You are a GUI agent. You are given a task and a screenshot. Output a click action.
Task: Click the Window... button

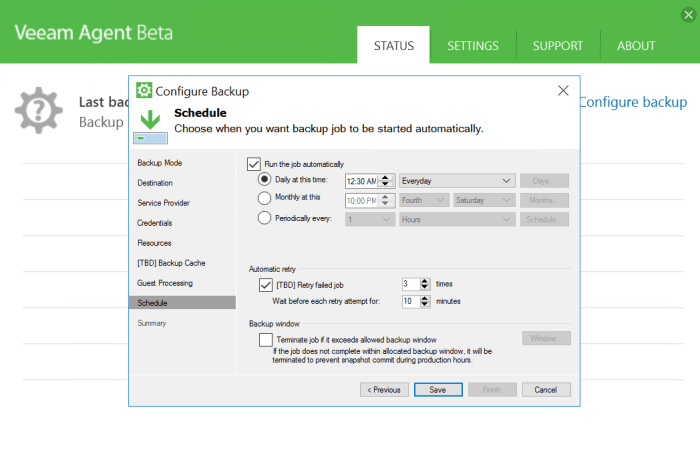click(x=546, y=338)
